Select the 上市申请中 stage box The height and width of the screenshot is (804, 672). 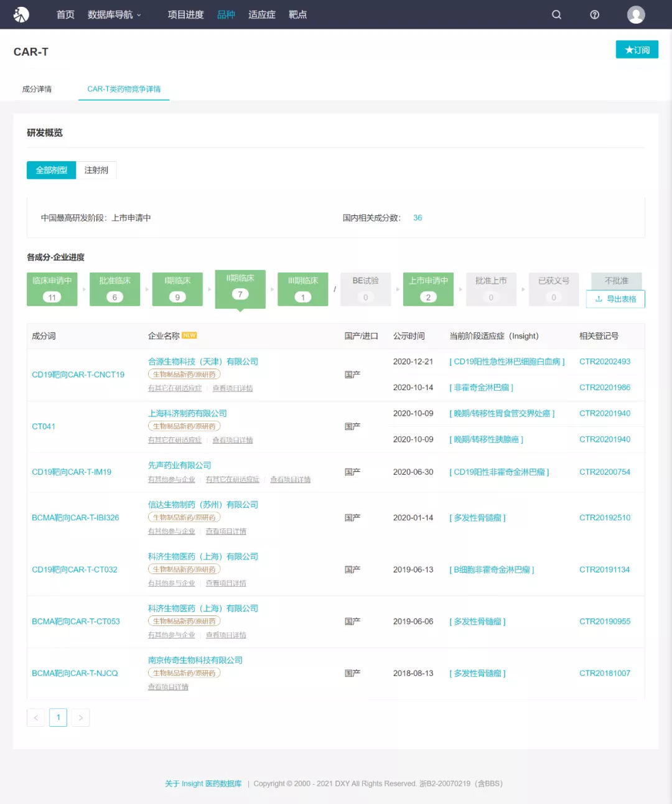click(428, 289)
